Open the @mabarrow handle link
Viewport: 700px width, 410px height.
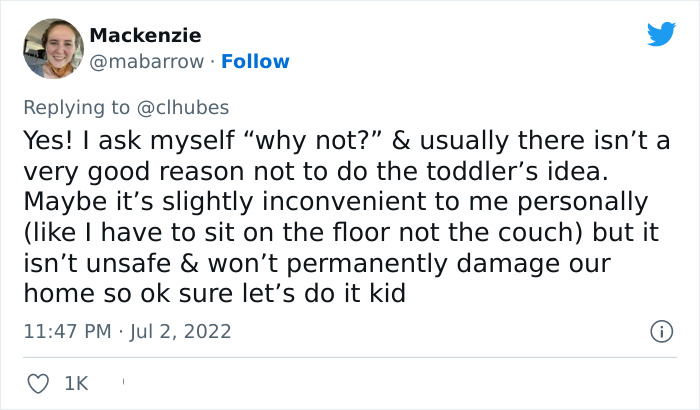tap(150, 61)
